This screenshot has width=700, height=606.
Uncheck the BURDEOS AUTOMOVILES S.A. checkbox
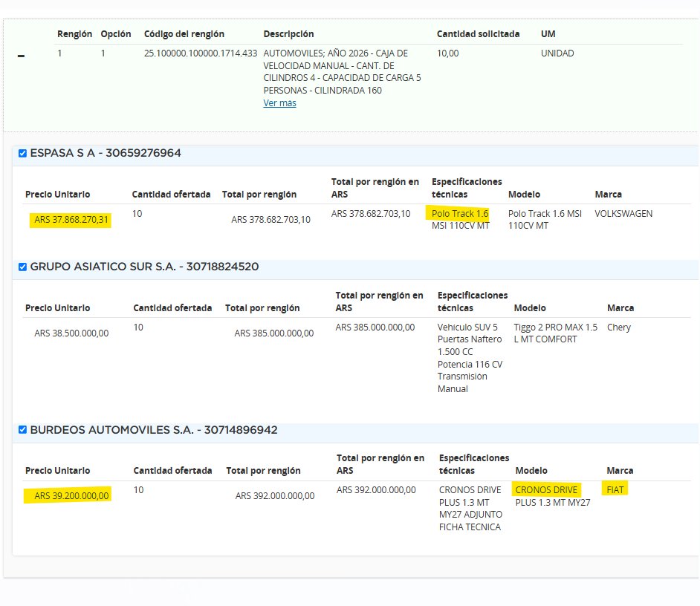[x=22, y=430]
